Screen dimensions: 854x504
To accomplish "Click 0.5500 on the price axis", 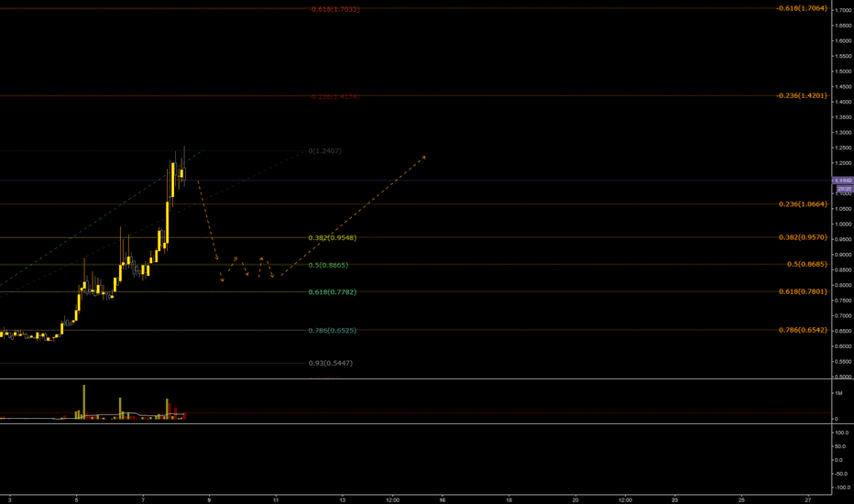I will [844, 361].
